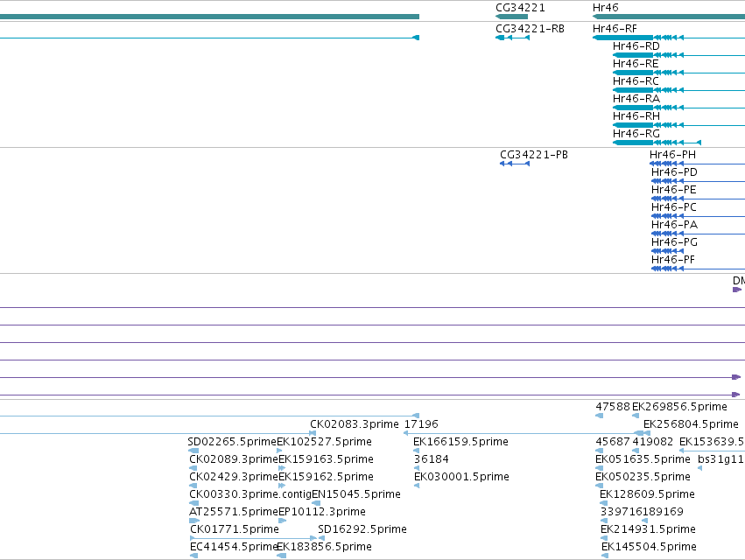The width and height of the screenshot is (745, 560).
Task: Select the EP10112.3prime EST label
Action: (x=321, y=512)
